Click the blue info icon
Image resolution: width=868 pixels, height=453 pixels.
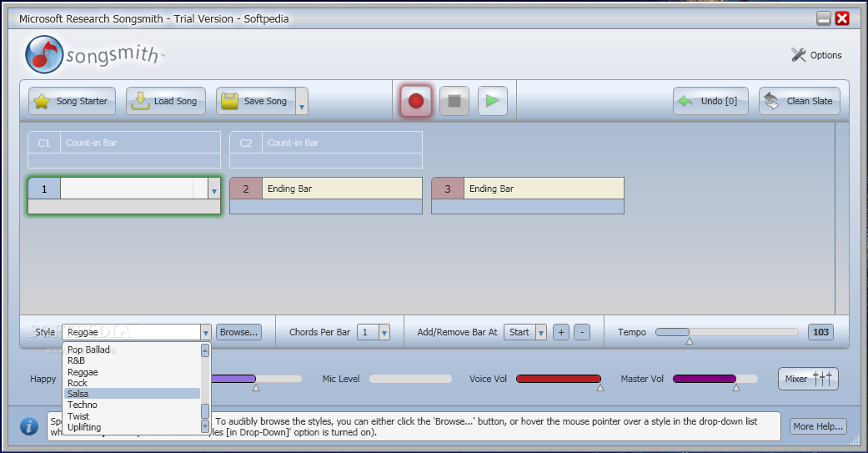[29, 425]
